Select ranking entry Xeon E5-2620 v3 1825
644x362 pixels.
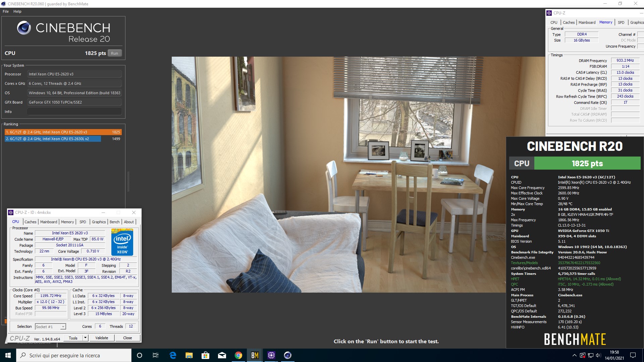[x=63, y=132]
